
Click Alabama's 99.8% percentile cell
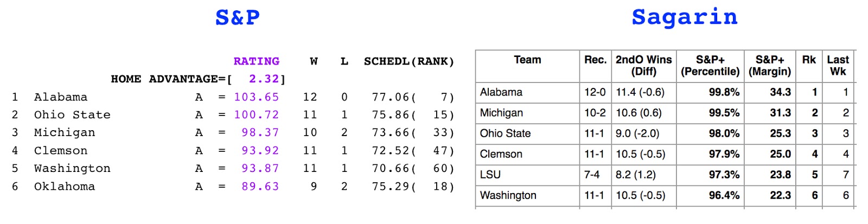tap(724, 92)
